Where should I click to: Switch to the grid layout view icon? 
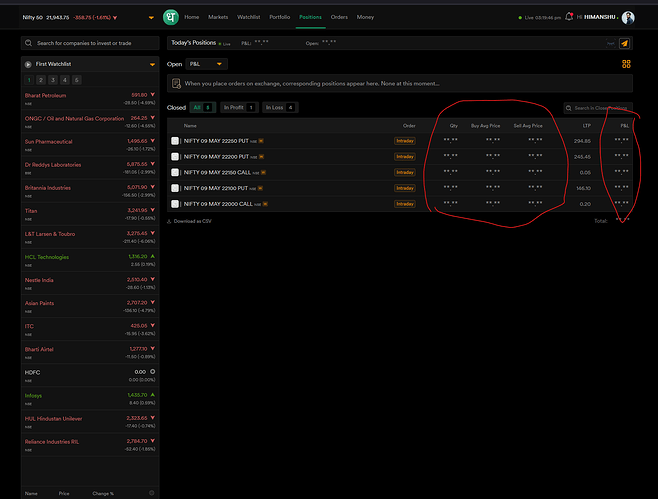click(x=626, y=64)
